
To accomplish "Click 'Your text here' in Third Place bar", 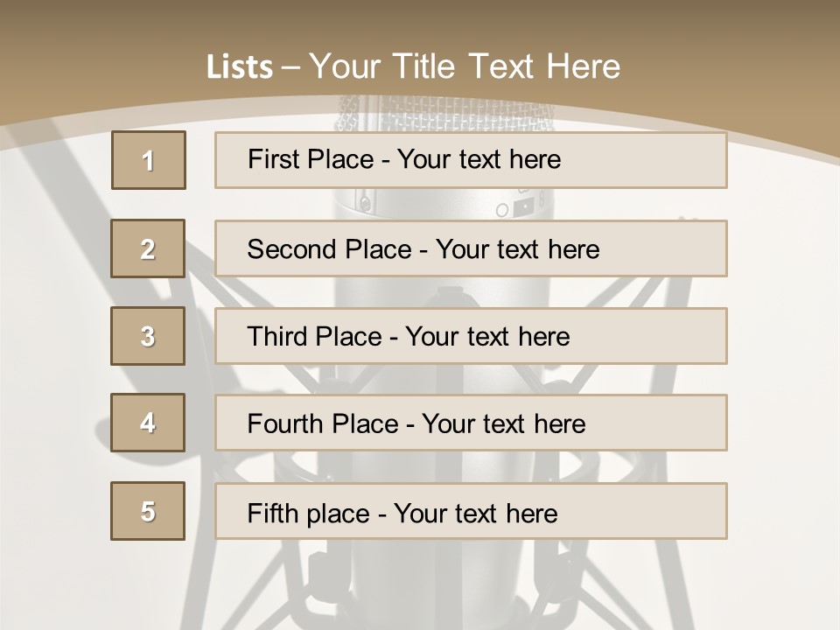I will 487,336.
